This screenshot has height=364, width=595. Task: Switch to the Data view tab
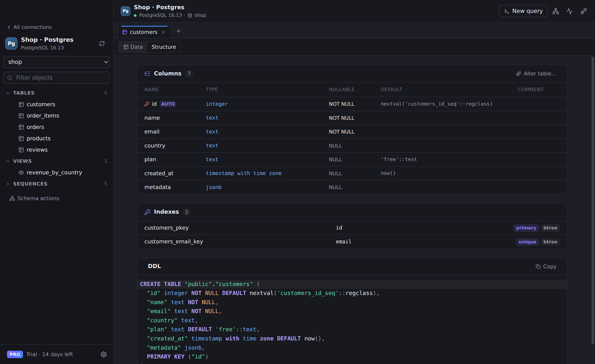(x=133, y=47)
